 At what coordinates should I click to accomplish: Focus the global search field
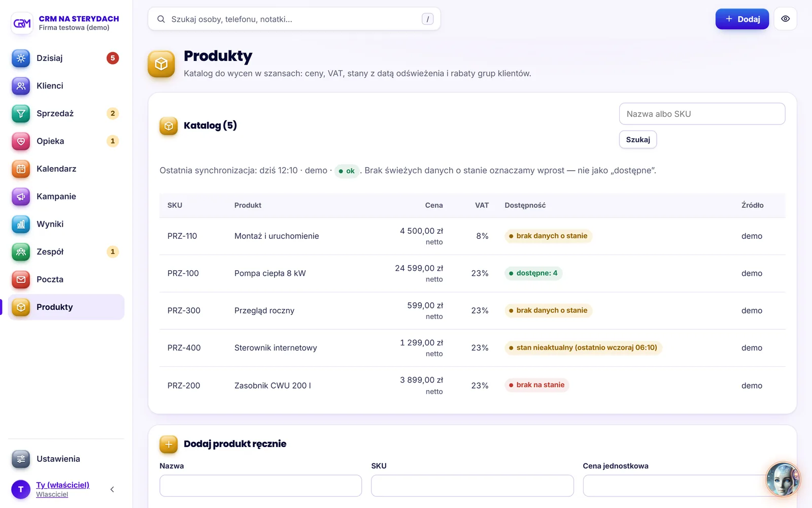click(x=294, y=19)
